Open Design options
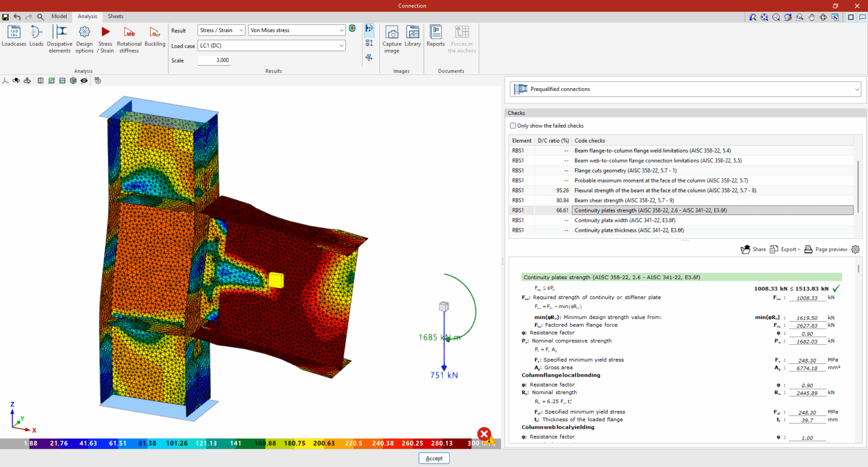The width and height of the screenshot is (868, 467). [84, 37]
